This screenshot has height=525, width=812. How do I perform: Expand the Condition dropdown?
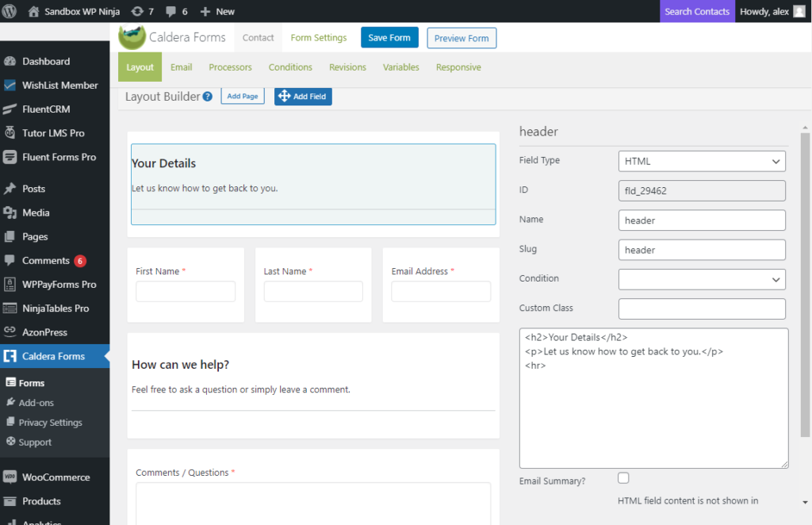702,279
